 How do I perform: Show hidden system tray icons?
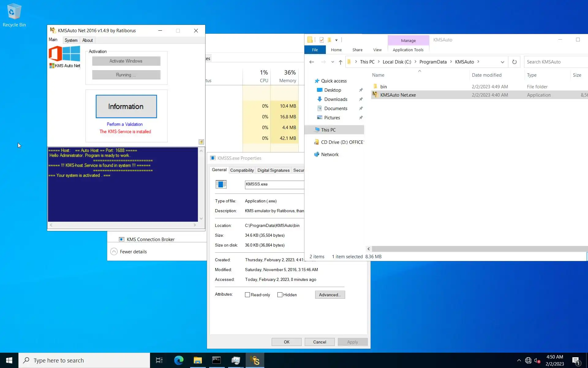[519, 360]
